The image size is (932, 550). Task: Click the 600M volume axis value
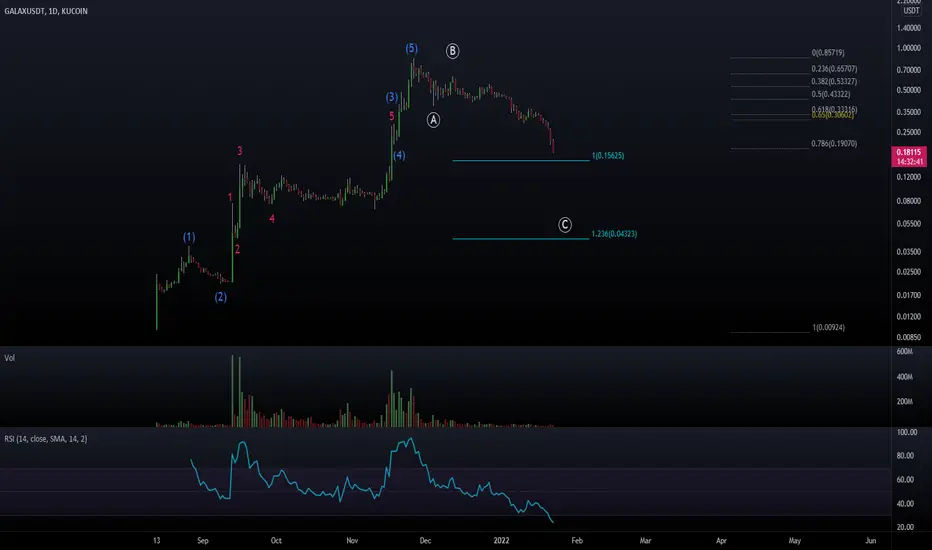(x=905, y=351)
